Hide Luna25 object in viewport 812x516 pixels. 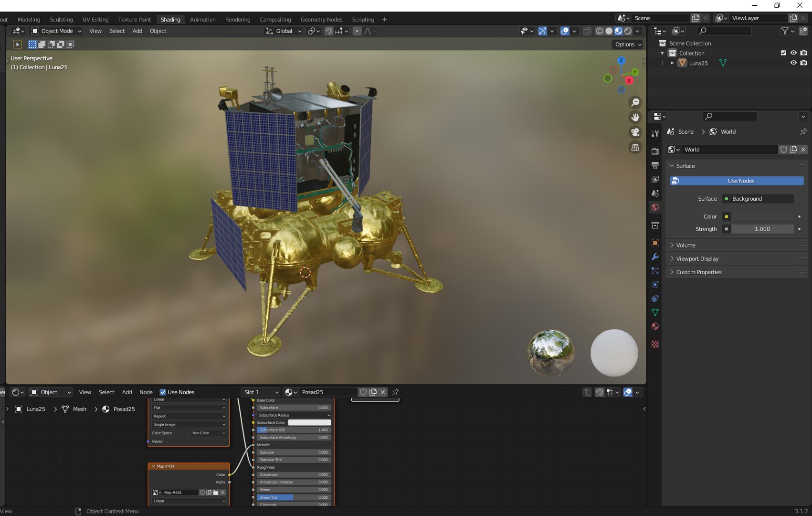(x=793, y=63)
